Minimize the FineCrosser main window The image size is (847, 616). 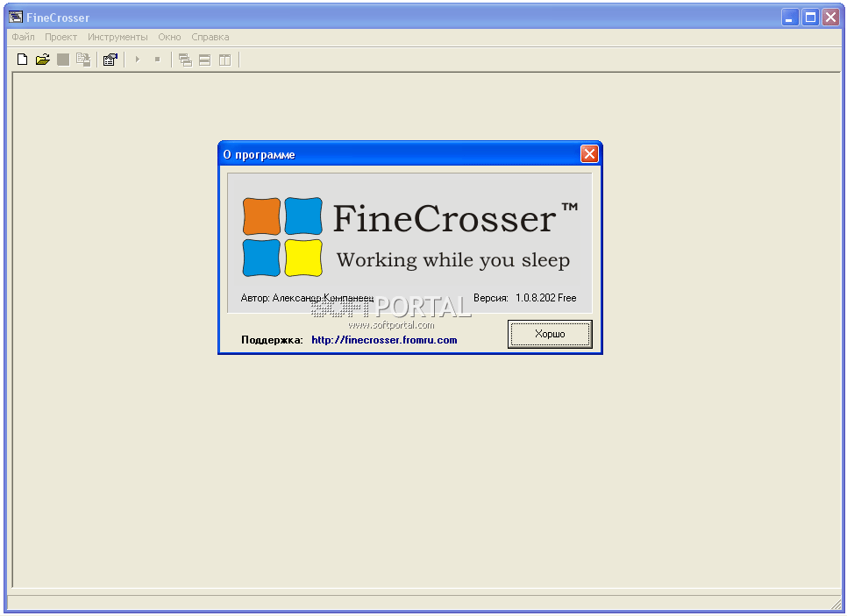(x=790, y=18)
